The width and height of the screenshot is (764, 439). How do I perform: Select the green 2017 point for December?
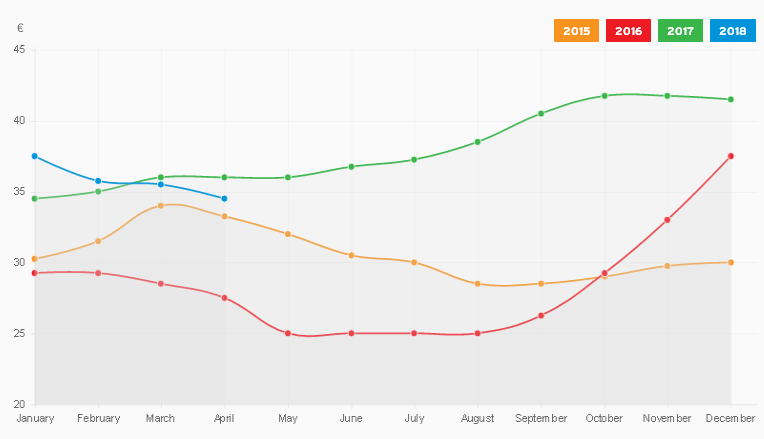click(x=731, y=99)
